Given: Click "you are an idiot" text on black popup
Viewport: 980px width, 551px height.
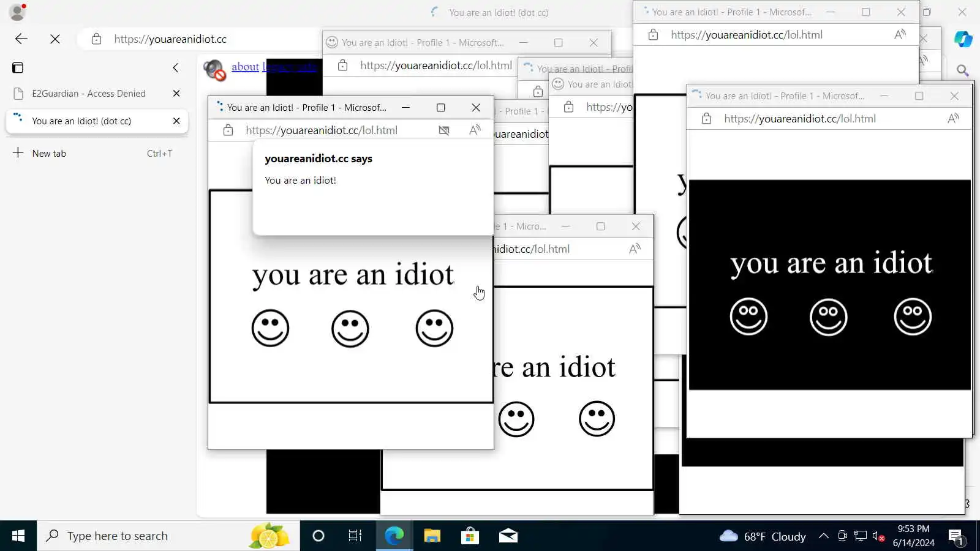Looking at the screenshot, I should tap(831, 264).
